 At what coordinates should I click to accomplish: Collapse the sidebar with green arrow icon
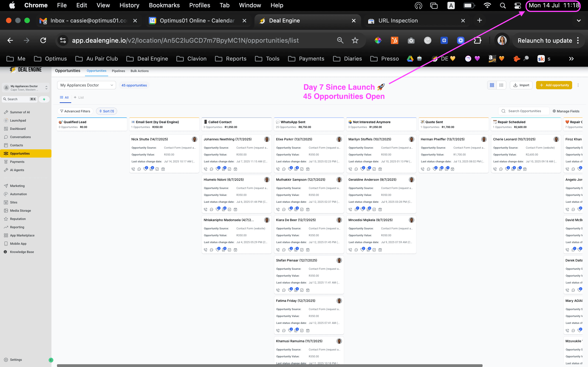51,360
